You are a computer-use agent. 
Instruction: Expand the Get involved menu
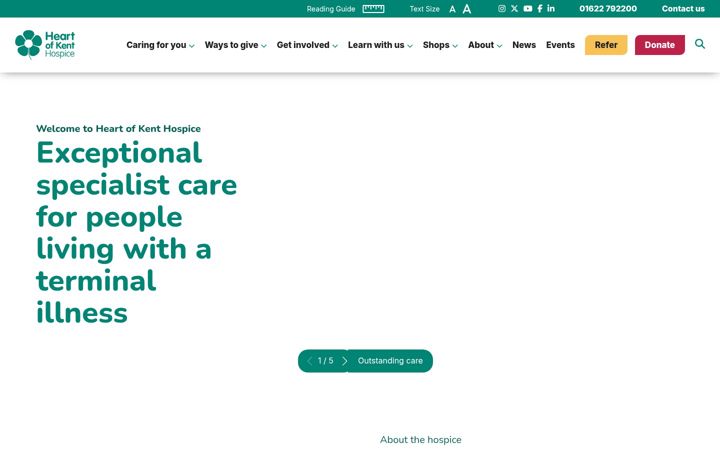coord(307,45)
